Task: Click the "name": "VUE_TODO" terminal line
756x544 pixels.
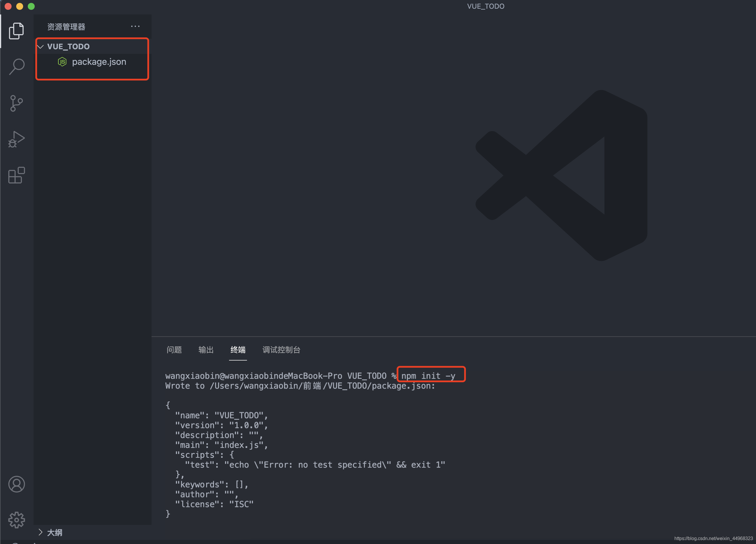Action: (x=221, y=415)
